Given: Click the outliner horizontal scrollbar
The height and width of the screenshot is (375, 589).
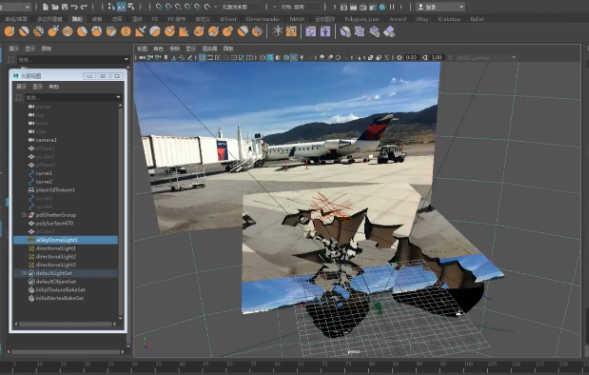Looking at the screenshot, I should pos(66,324).
